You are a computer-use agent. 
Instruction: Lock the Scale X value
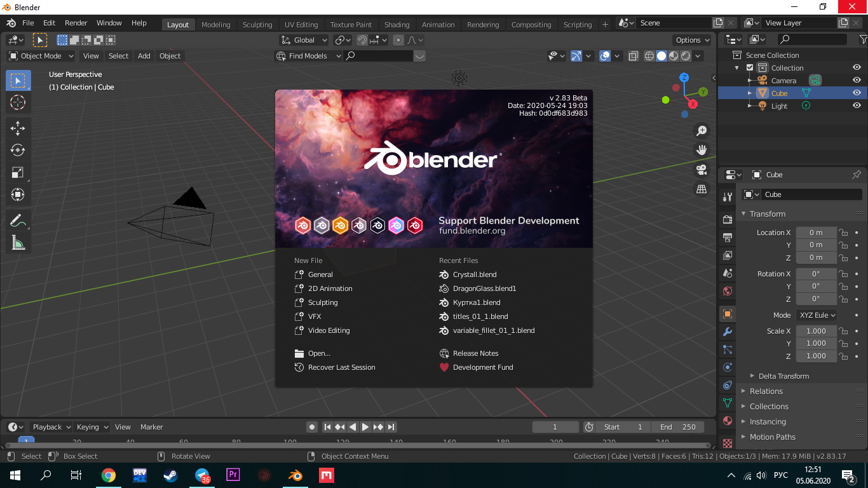coord(843,331)
